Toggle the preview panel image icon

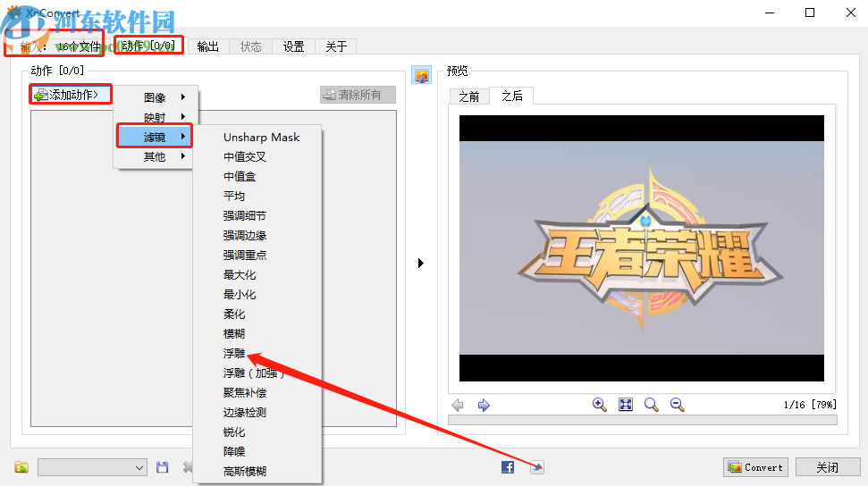(421, 75)
